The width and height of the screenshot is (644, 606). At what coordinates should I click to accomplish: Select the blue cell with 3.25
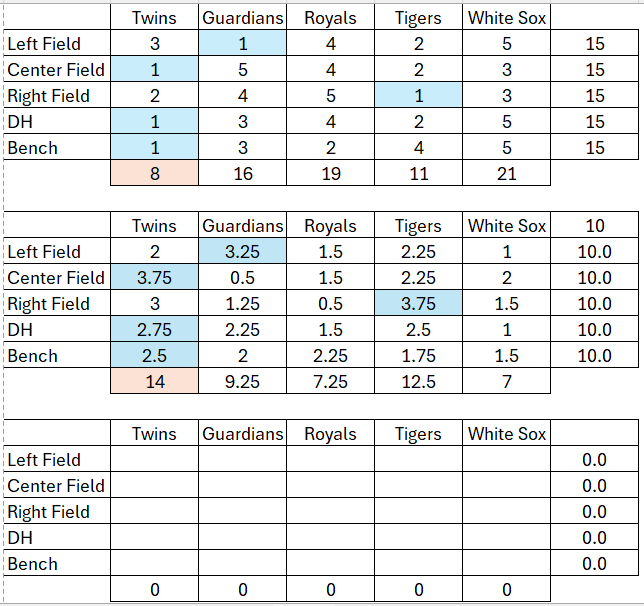pyautogui.click(x=243, y=252)
